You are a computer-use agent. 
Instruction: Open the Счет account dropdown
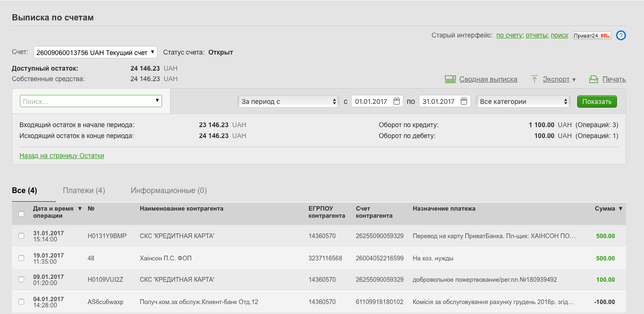coord(95,52)
